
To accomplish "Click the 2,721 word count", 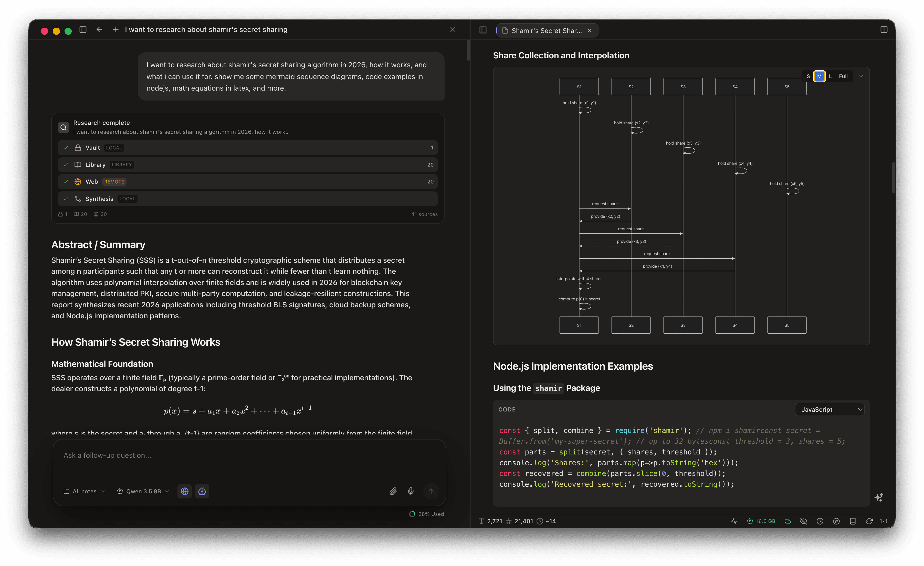I will (x=490, y=521).
